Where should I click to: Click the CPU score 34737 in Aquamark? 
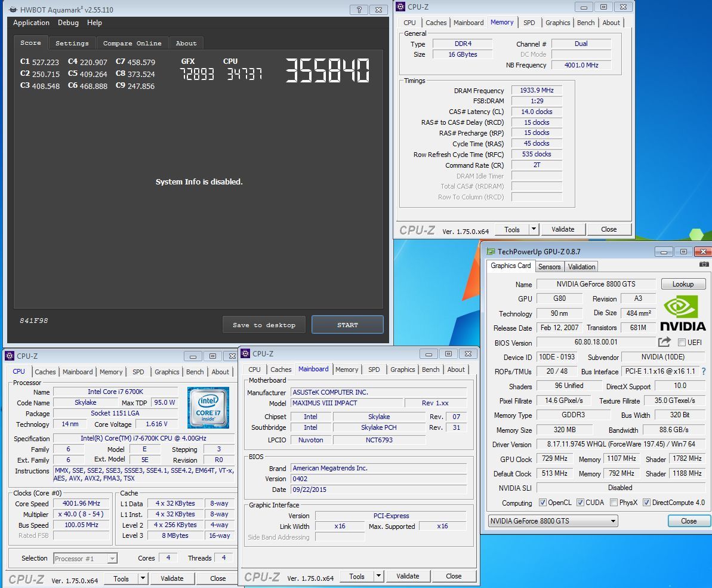pos(245,74)
